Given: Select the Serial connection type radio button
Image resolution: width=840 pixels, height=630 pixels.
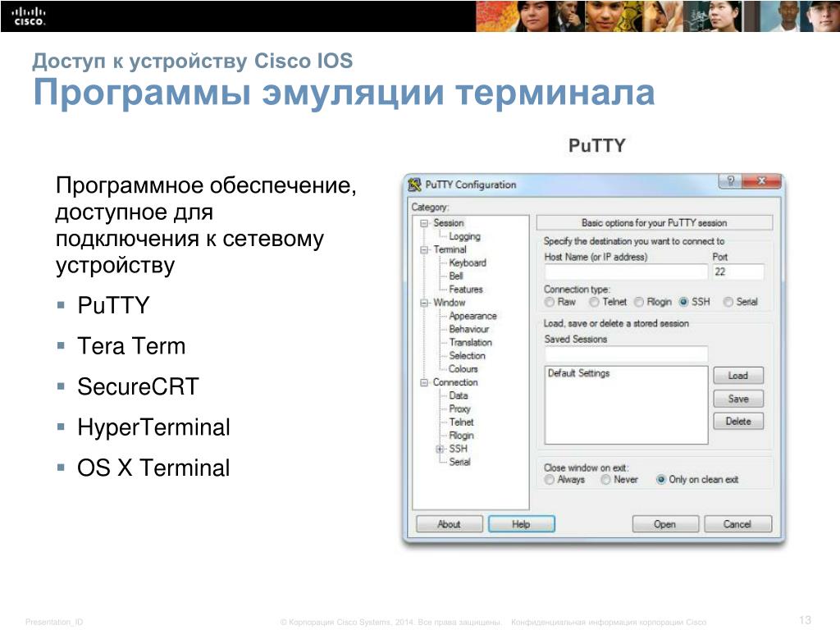Looking at the screenshot, I should tap(728, 302).
